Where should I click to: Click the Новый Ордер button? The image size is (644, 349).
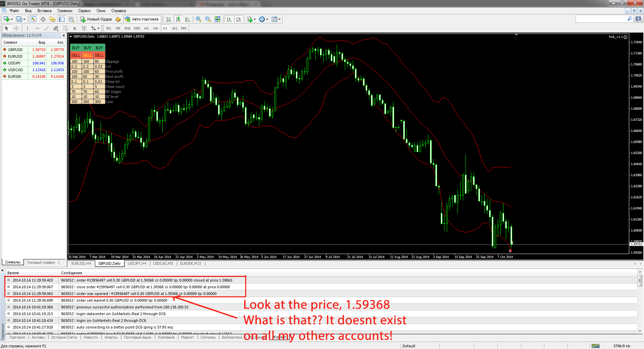[x=96, y=19]
